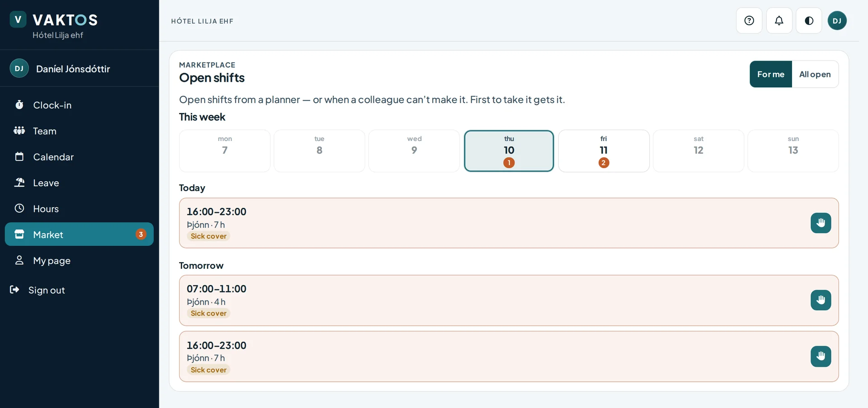This screenshot has height=408, width=868.
Task: Click the Market badge showing 3
Action: coord(141,234)
